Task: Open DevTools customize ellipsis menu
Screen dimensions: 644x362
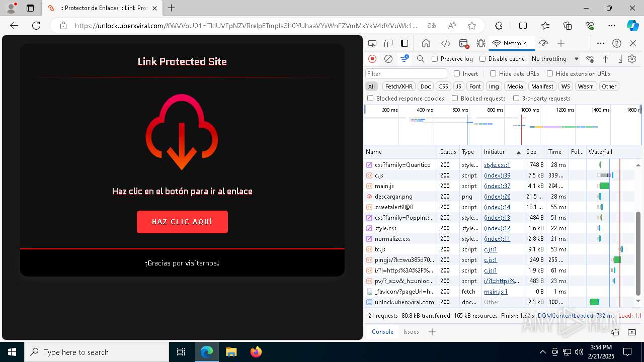Action: pyautogui.click(x=601, y=43)
